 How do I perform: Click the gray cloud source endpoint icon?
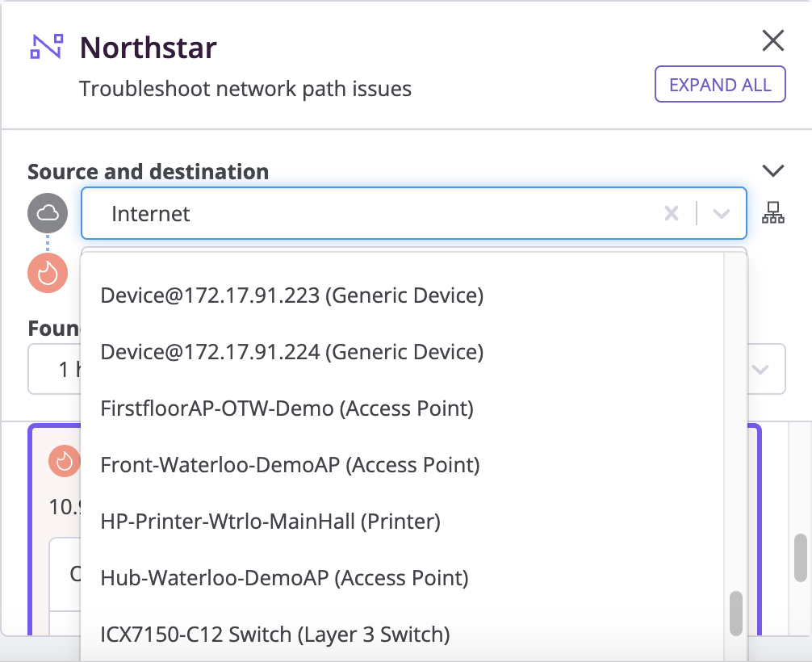[47, 213]
